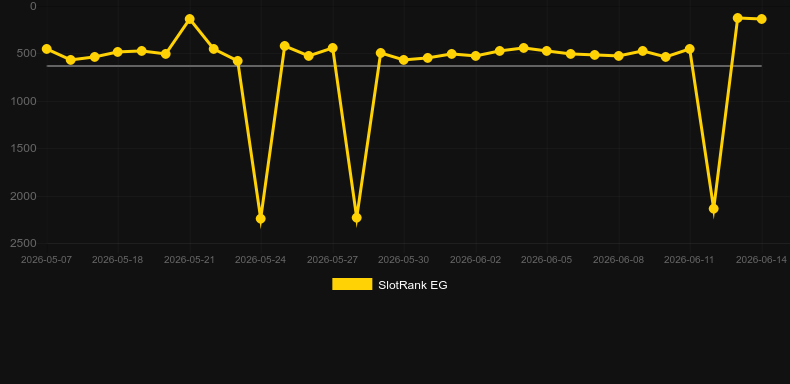Screen dimensions: 790x384
Task: Click the 2026-05-27 x-axis label
Action: click(333, 260)
